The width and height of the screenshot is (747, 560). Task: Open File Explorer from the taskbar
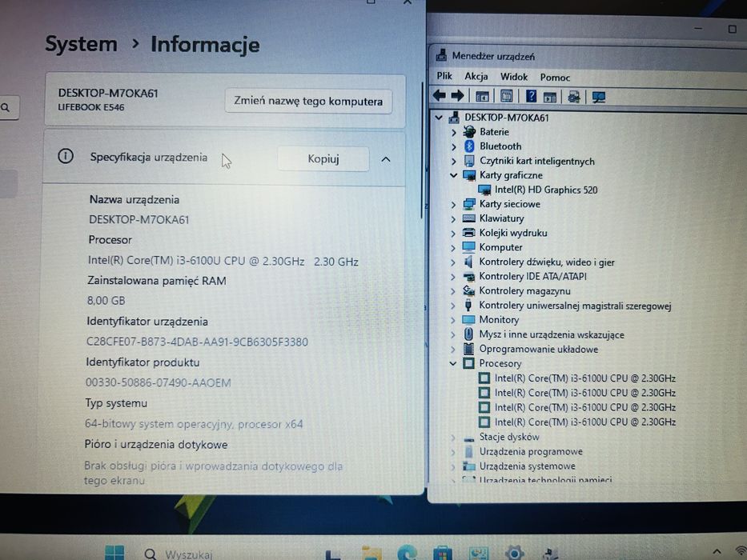point(371,554)
